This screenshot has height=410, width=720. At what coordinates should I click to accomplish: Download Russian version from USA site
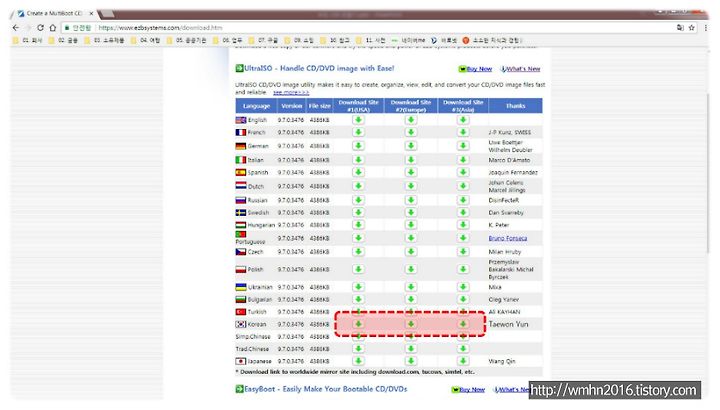(x=358, y=200)
